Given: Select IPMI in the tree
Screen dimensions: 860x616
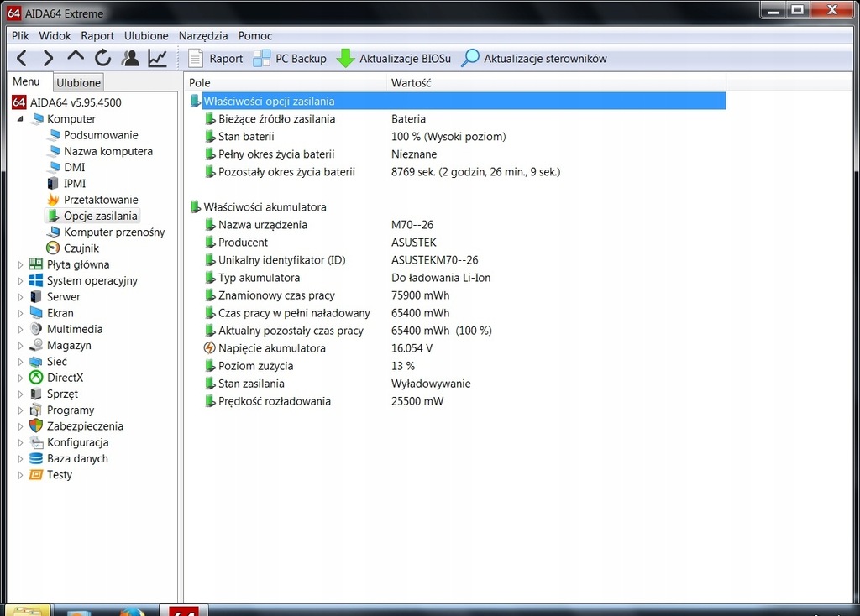Looking at the screenshot, I should click(x=75, y=184).
